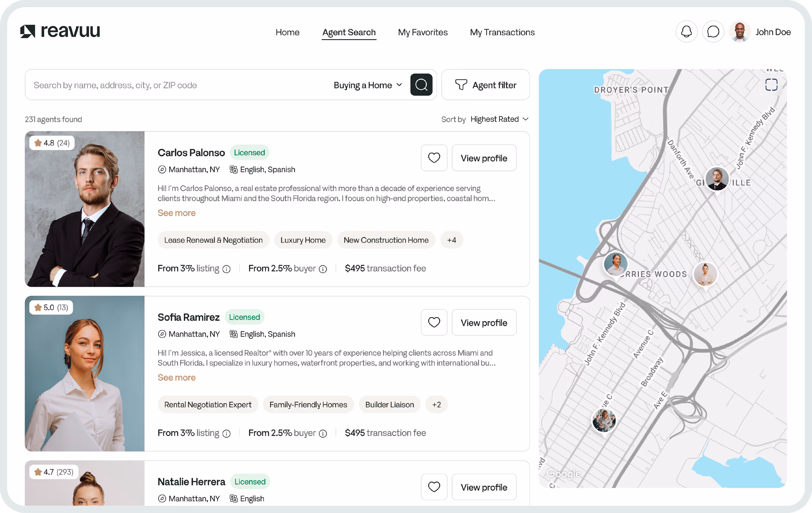Image resolution: width=812 pixels, height=513 pixels.
Task: Click Sofia's Licensed badge
Action: click(244, 317)
